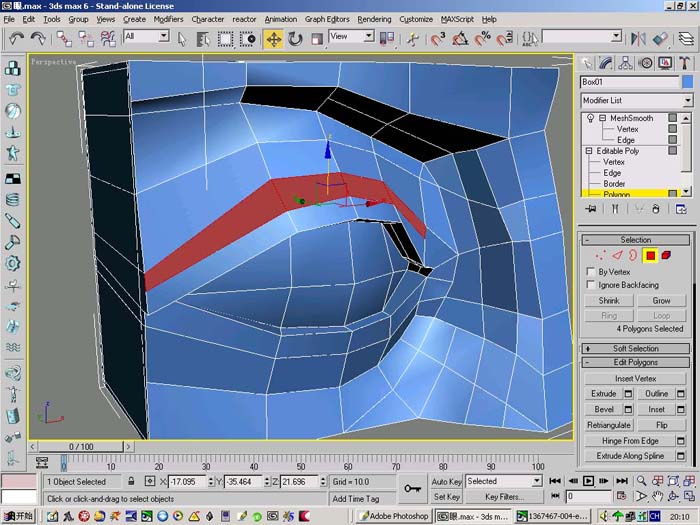Toggle the Polygon sub-object selection icon
The height and width of the screenshot is (525, 700).
coord(650,255)
